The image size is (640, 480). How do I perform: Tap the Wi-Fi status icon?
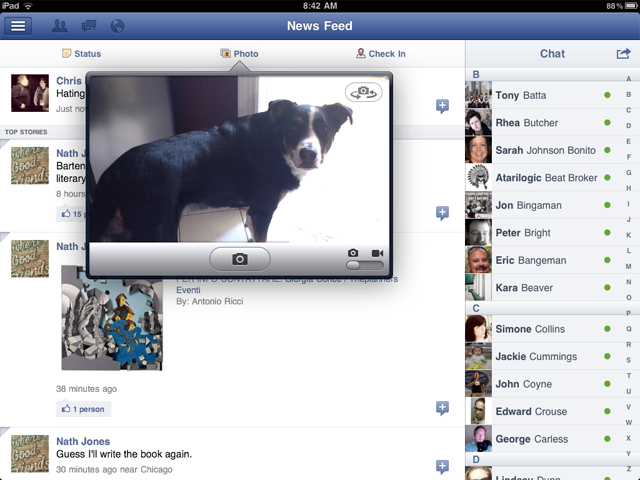coord(28,6)
